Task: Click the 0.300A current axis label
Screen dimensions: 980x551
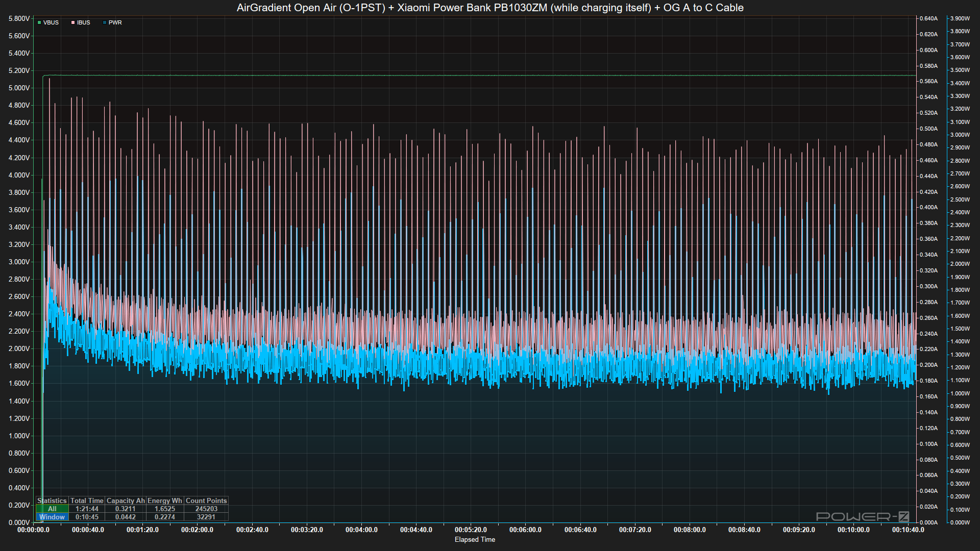Action: [928, 286]
